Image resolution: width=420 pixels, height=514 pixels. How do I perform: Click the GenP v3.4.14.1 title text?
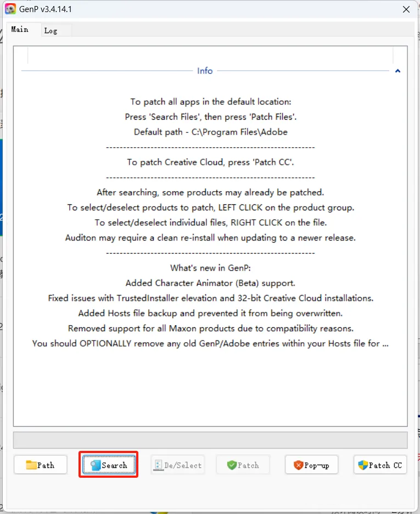pos(46,9)
